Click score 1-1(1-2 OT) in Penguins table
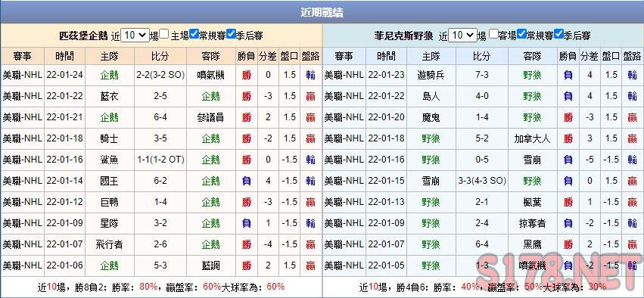This screenshot has width=644, height=298. [x=160, y=160]
